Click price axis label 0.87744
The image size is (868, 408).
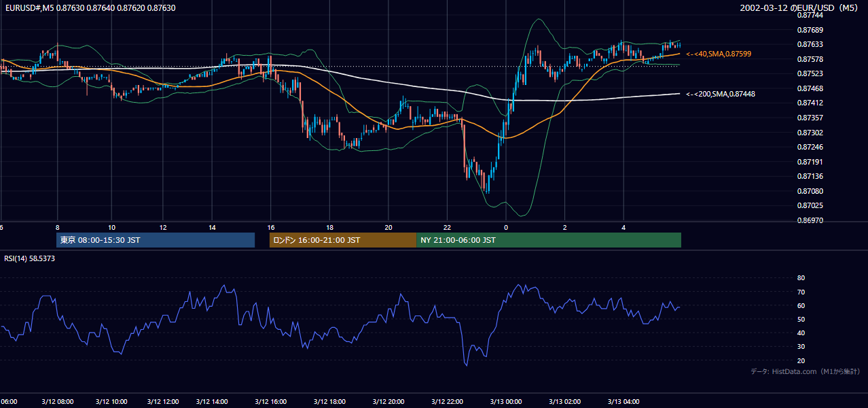[810, 15]
